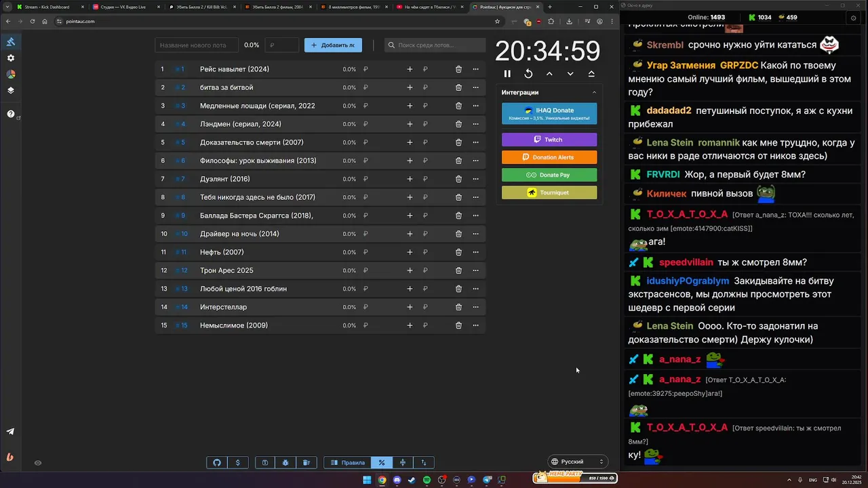Screen dimensions: 868x488
Task: Click the 'Добавить лот' button
Action: point(333,45)
